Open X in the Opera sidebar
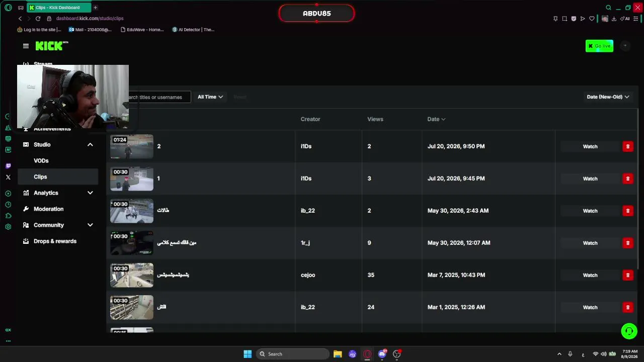644x362 pixels. pyautogui.click(x=8, y=177)
